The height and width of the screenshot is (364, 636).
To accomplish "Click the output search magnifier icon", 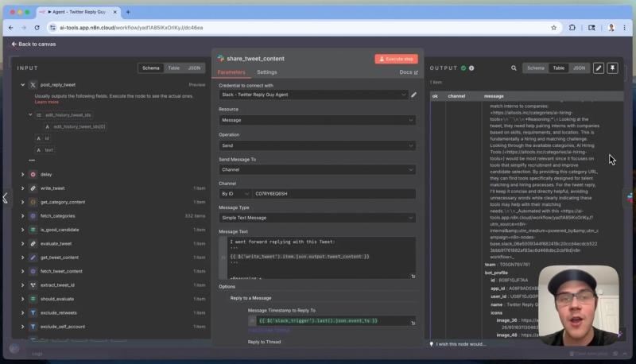I will 514,68.
